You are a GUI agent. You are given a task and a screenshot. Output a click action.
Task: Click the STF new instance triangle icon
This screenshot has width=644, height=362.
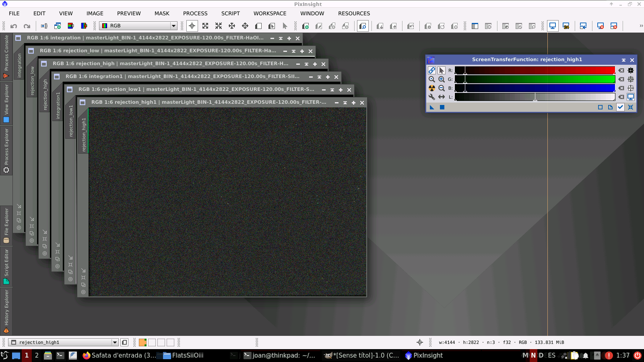[432, 107]
